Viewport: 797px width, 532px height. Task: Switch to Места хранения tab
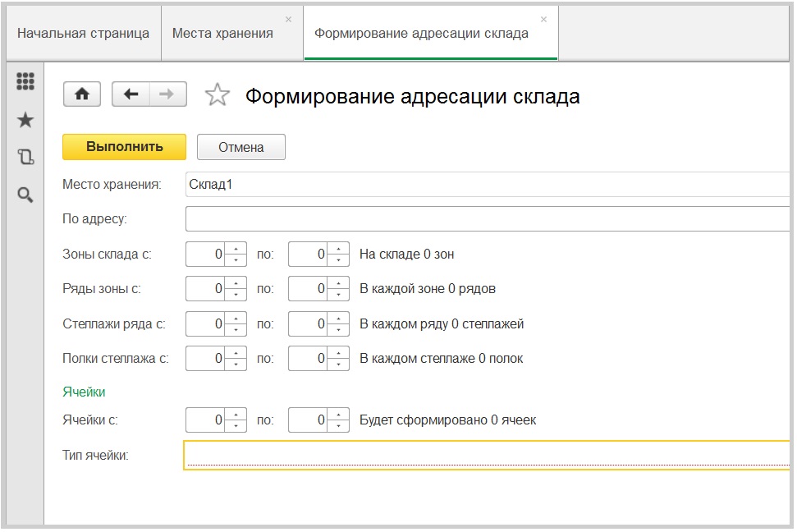pyautogui.click(x=222, y=34)
